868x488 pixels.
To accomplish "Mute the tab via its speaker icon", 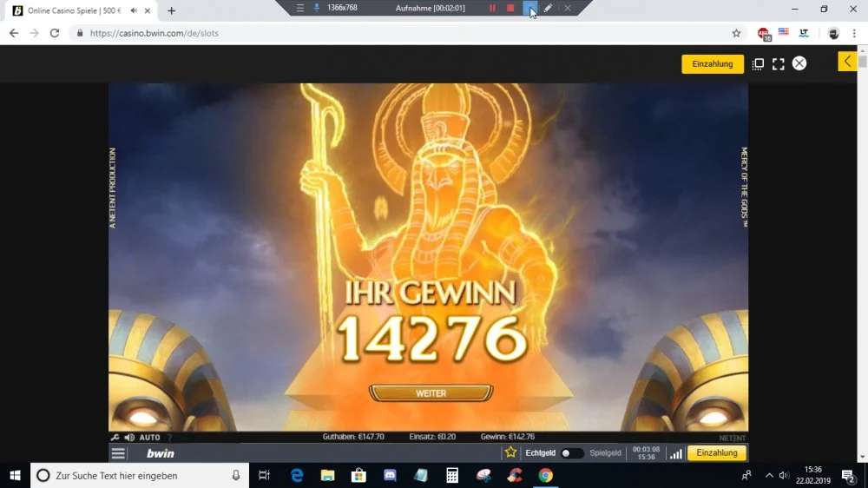I will pos(134,10).
